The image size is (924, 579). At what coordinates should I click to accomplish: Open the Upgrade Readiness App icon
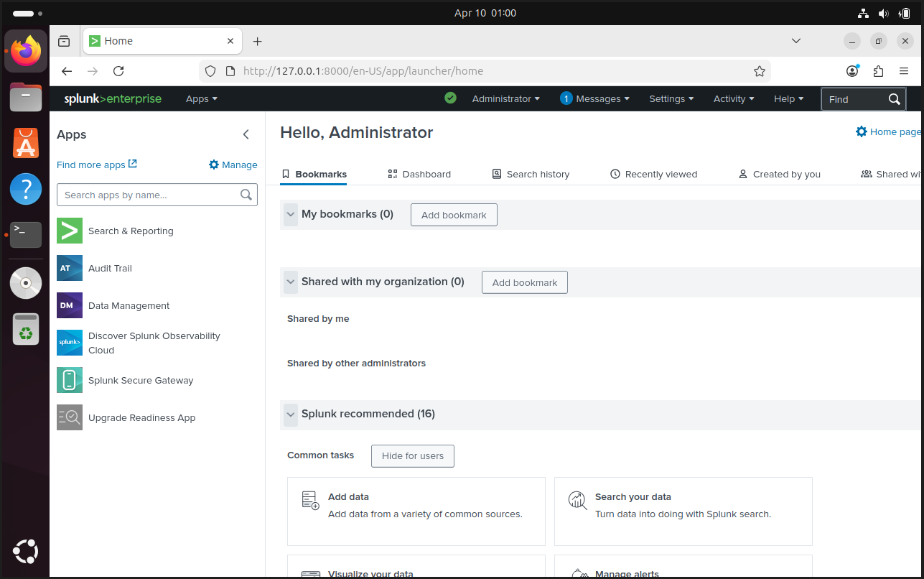point(70,417)
